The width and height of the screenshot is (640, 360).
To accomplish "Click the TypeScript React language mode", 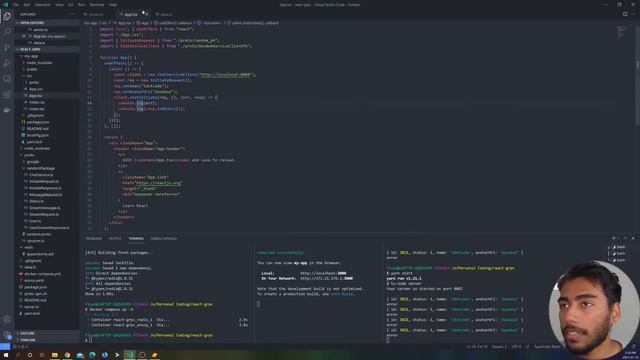I will point(547,347).
